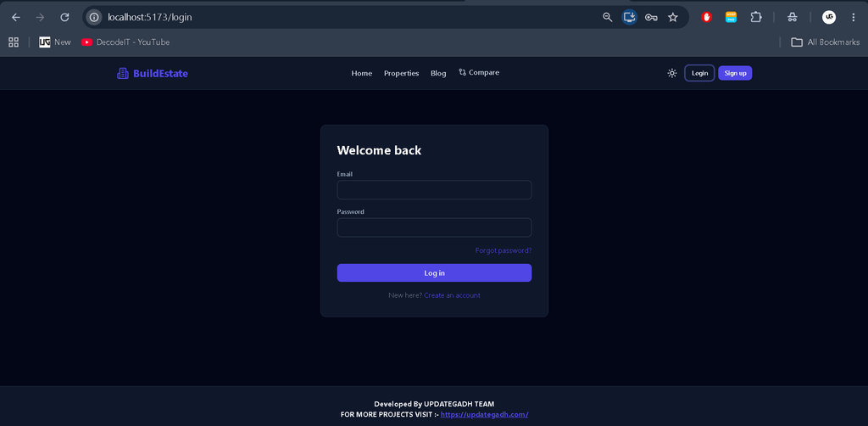Reload the page with refresh icon
The height and width of the screenshot is (426, 868).
64,17
